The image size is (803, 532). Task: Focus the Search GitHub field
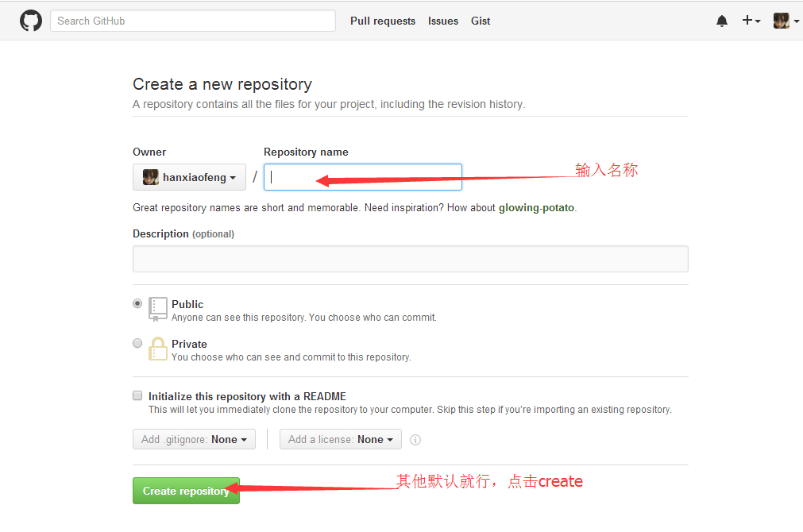point(193,21)
